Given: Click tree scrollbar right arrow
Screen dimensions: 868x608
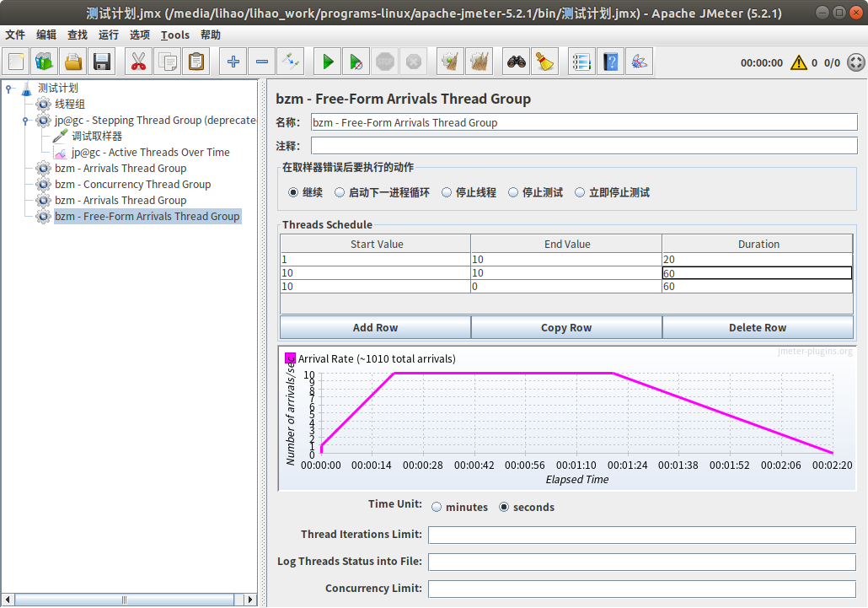Looking at the screenshot, I should click(x=250, y=599).
